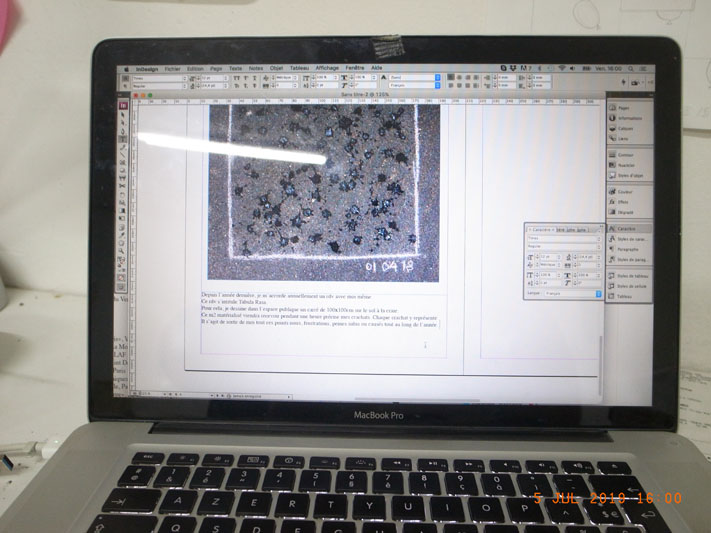
Task: Select the Zoom tool in the toolbox
Action: (122, 251)
